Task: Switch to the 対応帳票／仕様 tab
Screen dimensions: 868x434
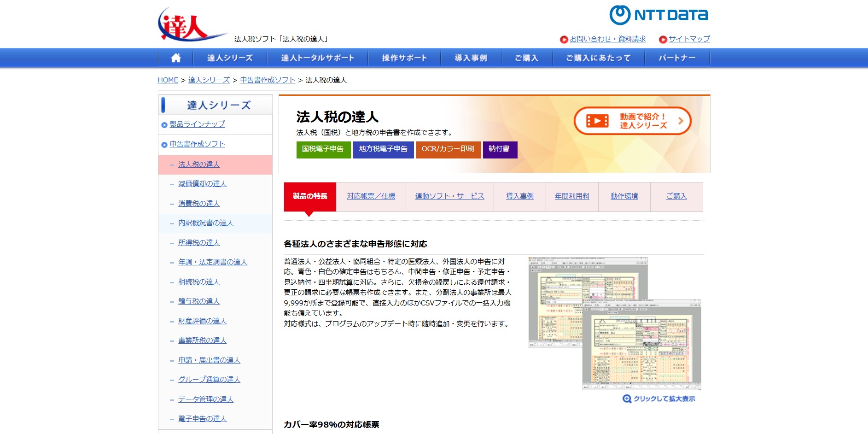Action: click(371, 196)
